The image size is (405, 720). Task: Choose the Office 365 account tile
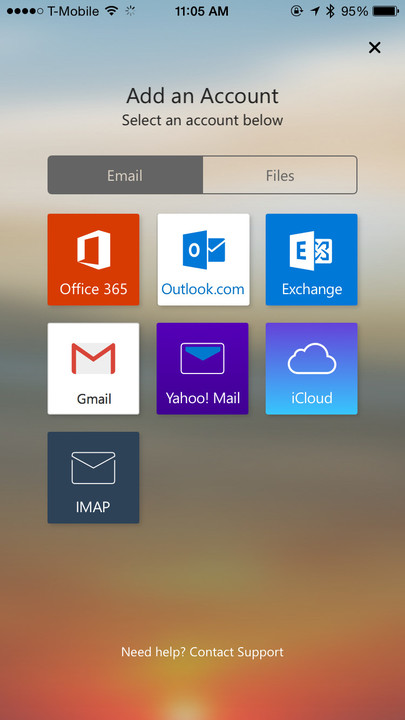[x=93, y=259]
